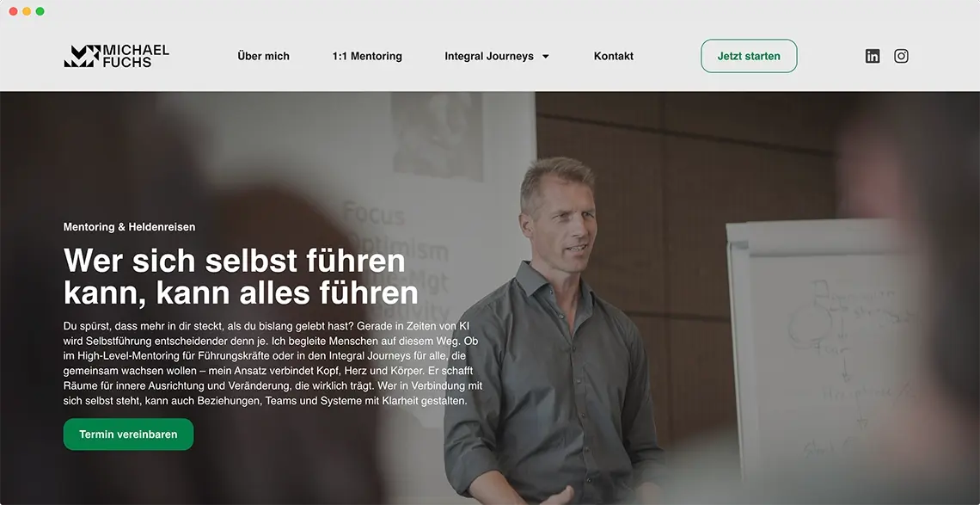The width and height of the screenshot is (980, 505).
Task: Click the green Termin vereinbaren button
Action: (x=128, y=434)
